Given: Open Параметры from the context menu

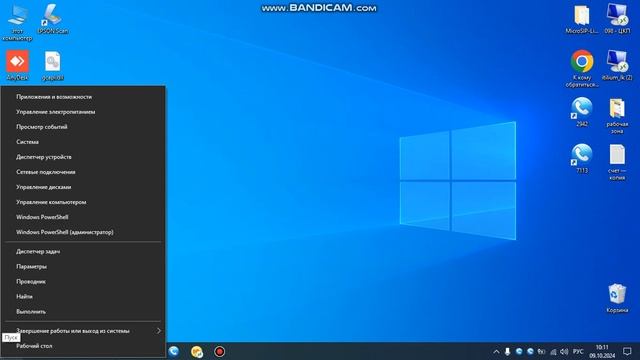Looking at the screenshot, I should [x=83, y=267].
